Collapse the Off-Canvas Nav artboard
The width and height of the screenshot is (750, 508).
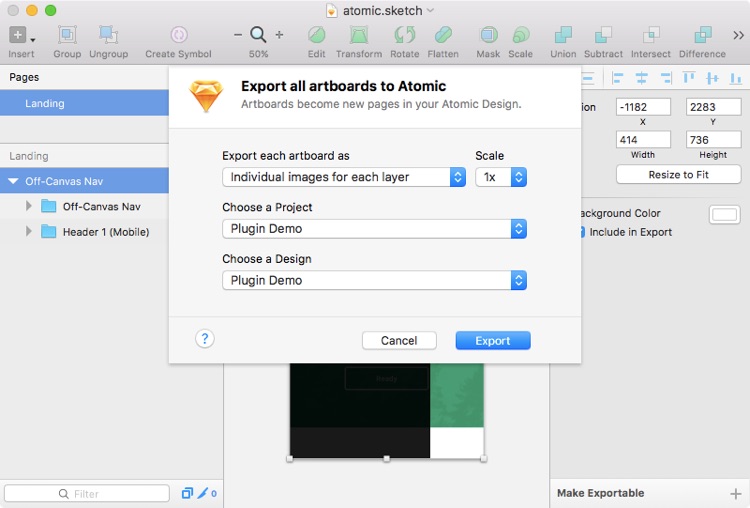click(13, 181)
